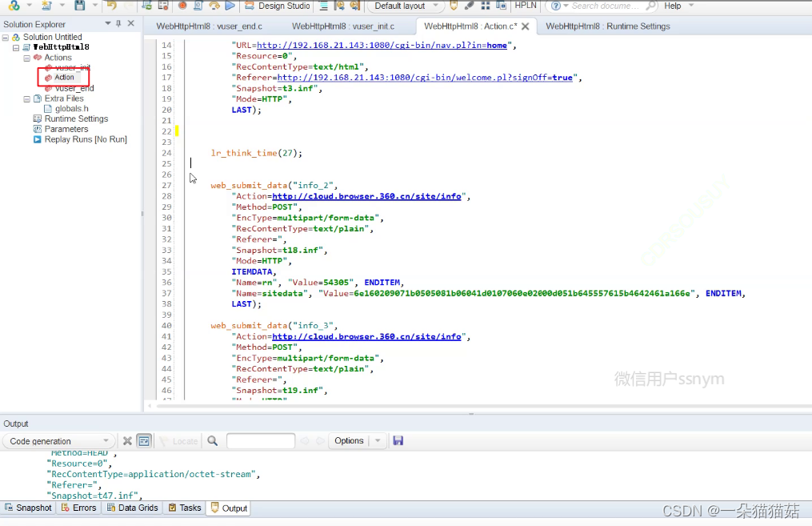Switch to the Snapshot bottom tab

[29, 508]
